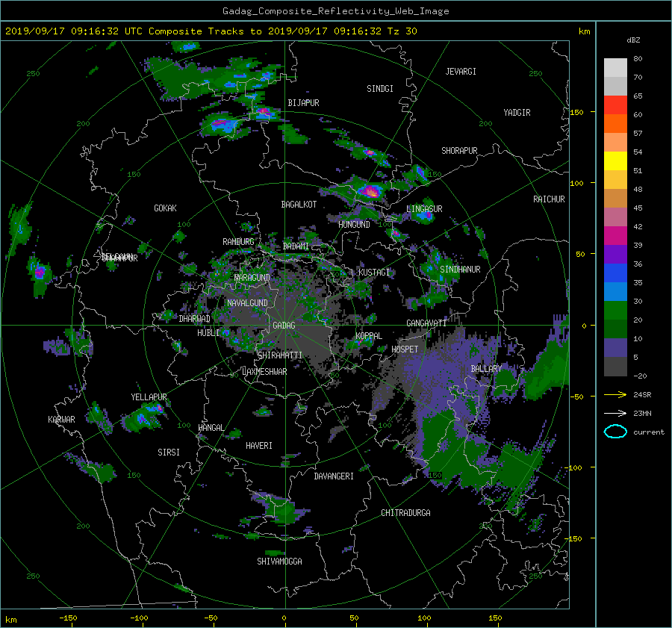
Task: Select the yellow 51 dBZ color swatch
Action: [x=615, y=161]
